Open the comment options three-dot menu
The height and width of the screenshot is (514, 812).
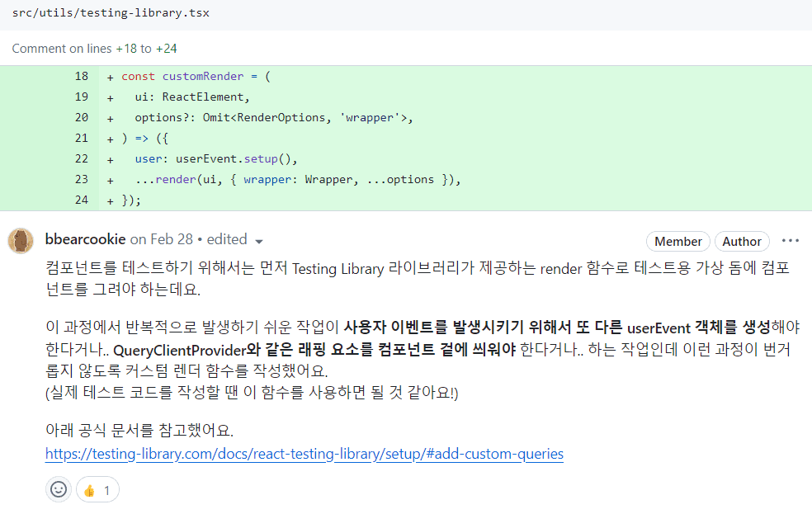[x=790, y=241]
